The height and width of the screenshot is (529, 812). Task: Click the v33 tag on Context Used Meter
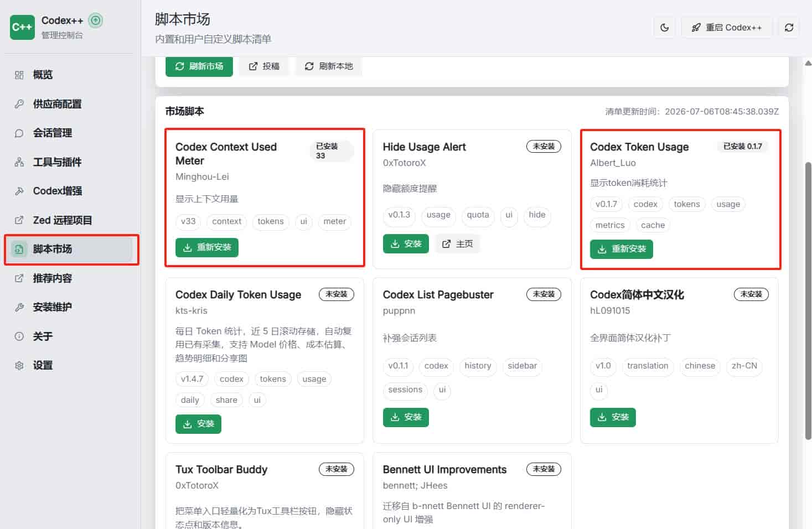pyautogui.click(x=188, y=221)
